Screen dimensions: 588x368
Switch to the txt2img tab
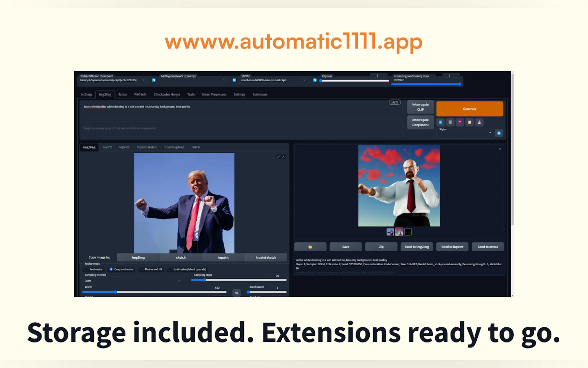click(x=86, y=95)
